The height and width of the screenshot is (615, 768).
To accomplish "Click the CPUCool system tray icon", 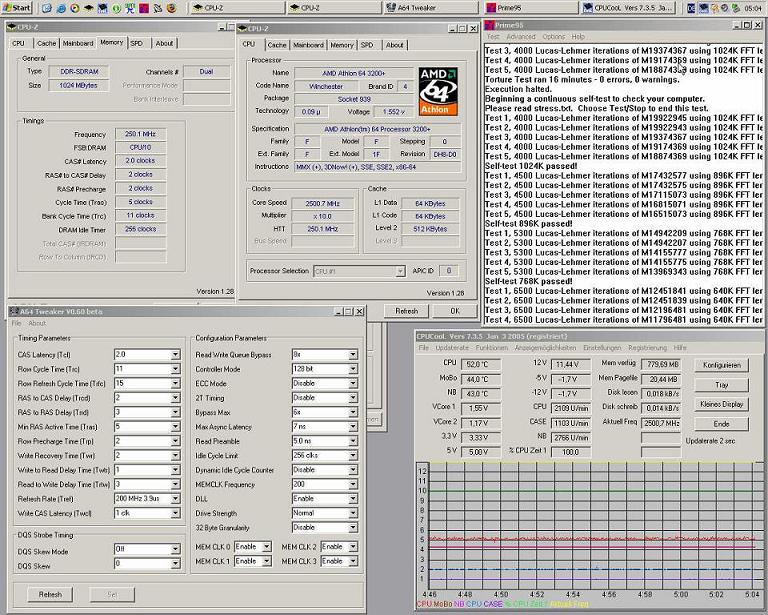I will pyautogui.click(x=703, y=8).
